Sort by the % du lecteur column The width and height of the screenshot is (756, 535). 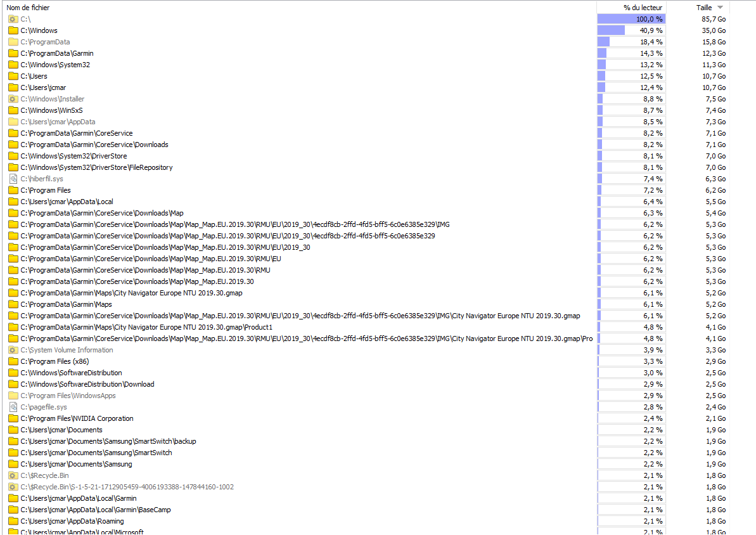pos(632,7)
